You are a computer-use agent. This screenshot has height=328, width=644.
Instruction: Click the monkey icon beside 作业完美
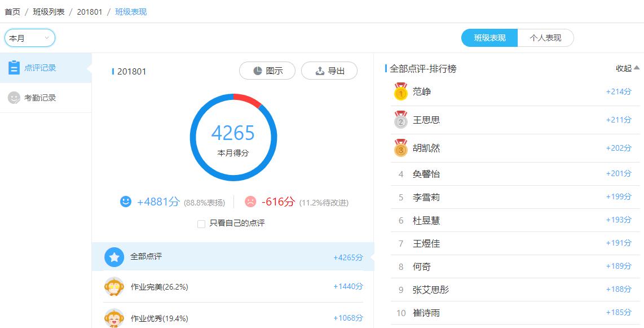(x=114, y=287)
